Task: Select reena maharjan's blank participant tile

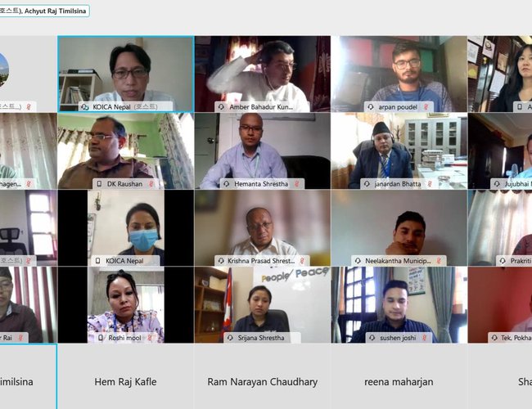Action: 399,376
